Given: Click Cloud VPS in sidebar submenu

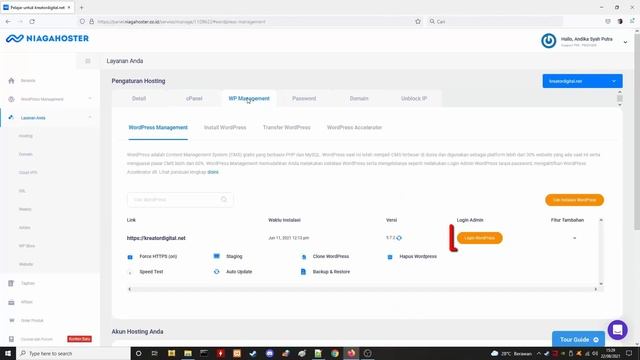Looking at the screenshot, I should point(28,173).
